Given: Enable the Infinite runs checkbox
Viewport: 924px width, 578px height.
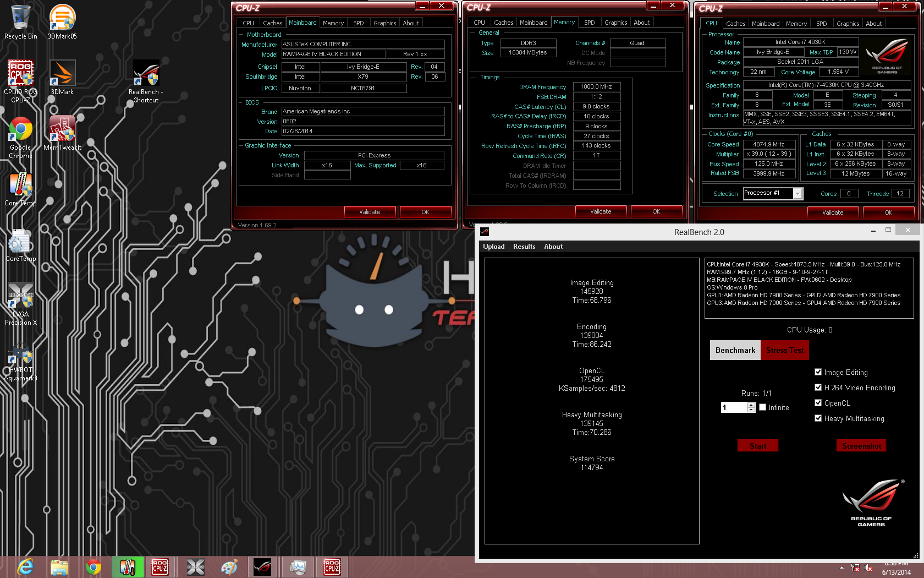Looking at the screenshot, I should pos(762,407).
